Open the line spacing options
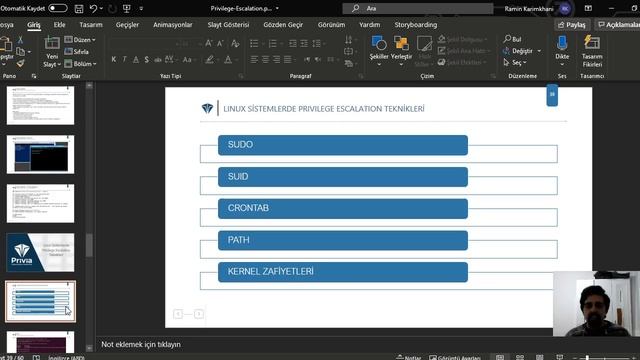The width and height of the screenshot is (640, 360). [317, 43]
